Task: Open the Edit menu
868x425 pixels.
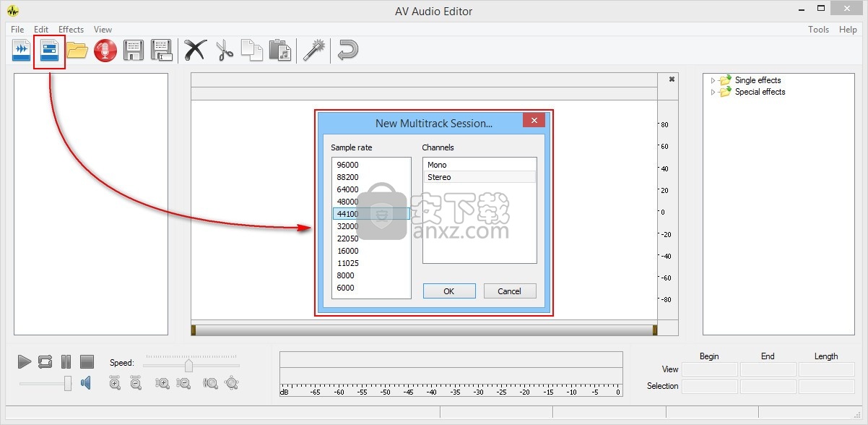Action: click(x=41, y=30)
